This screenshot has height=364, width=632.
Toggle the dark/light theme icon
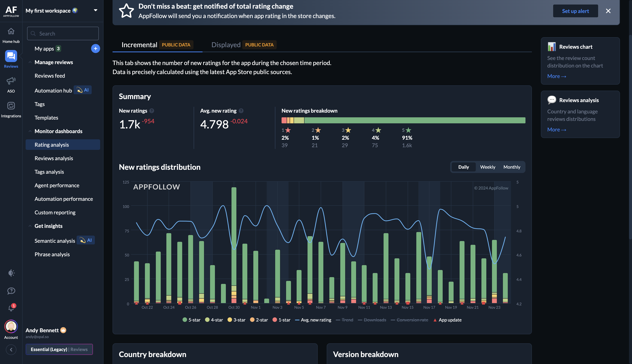(11, 273)
